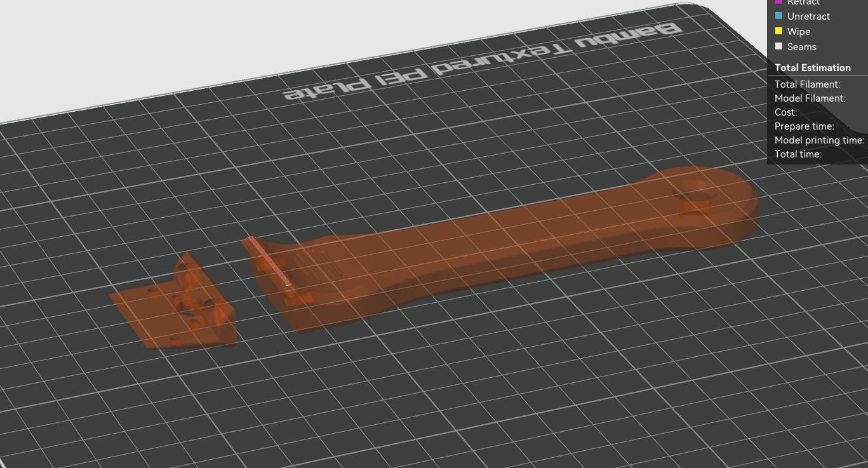Click the Model printing time label
Screen dimensions: 868x468
[819, 140]
